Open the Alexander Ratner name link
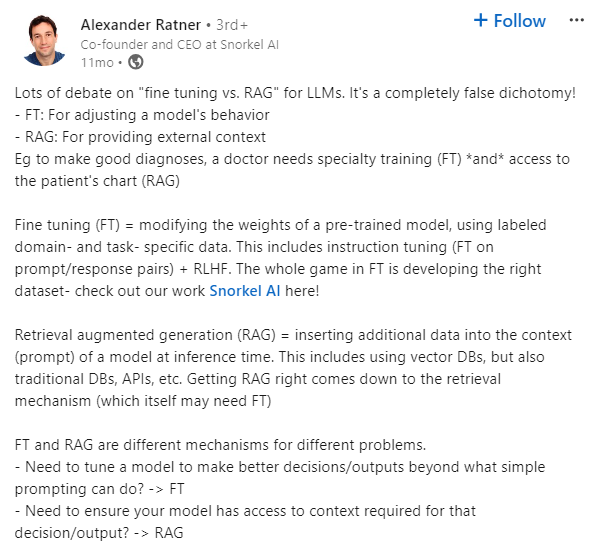Image resolution: width=601 pixels, height=552 pixels. (141, 23)
